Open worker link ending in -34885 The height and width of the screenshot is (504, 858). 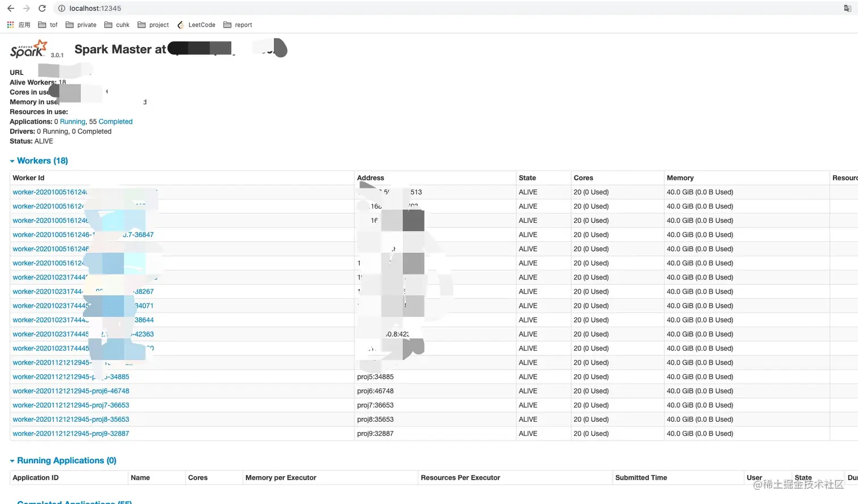click(x=71, y=377)
